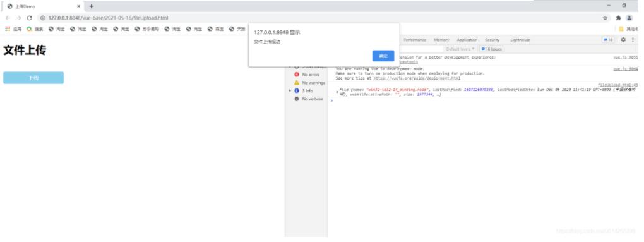This screenshot has height=242, width=644.
Task: Open the 苏宁易购 bookmark
Action: click(x=146, y=29)
